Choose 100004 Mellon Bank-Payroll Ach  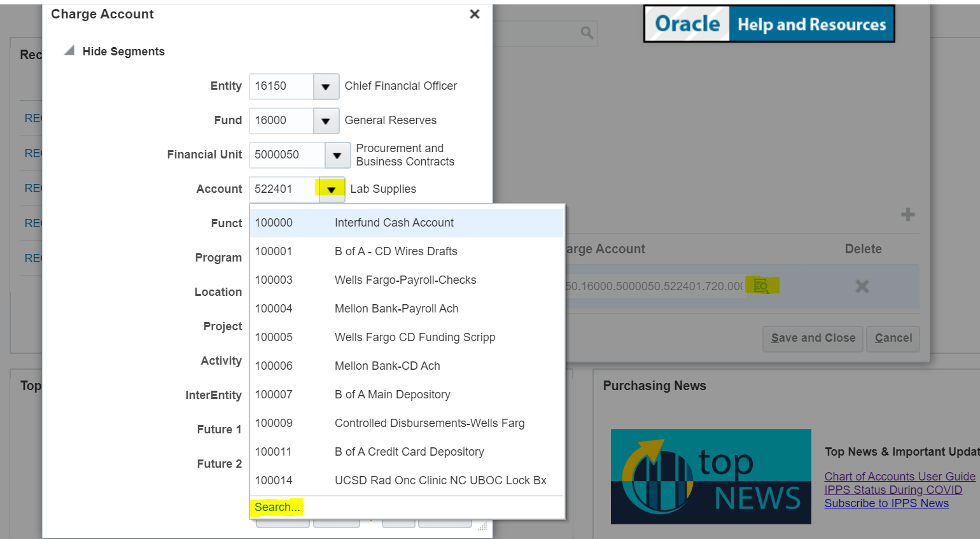pyautogui.click(x=407, y=309)
